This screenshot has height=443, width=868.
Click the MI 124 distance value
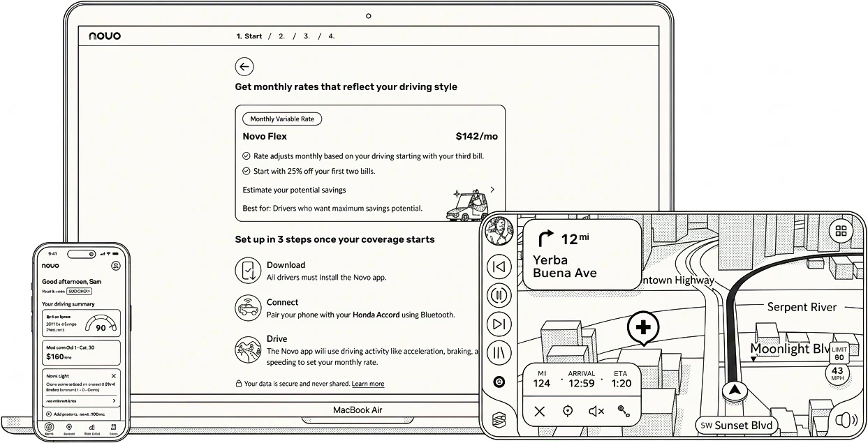(542, 383)
